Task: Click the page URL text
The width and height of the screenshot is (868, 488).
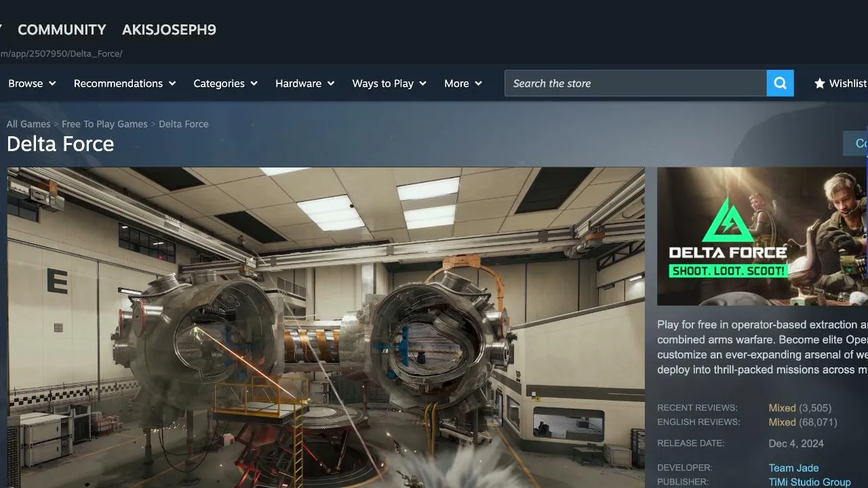Action: 61,54
